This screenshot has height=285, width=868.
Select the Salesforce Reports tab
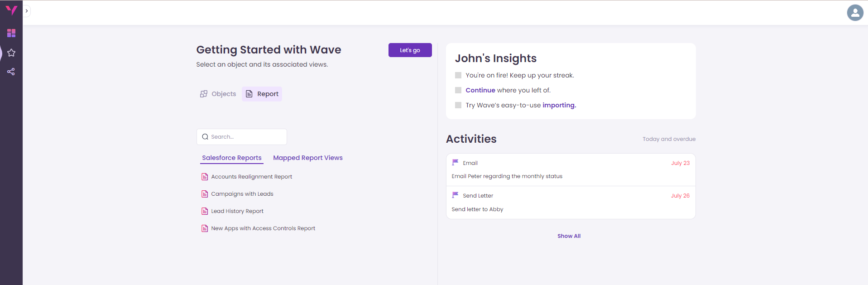point(232,158)
